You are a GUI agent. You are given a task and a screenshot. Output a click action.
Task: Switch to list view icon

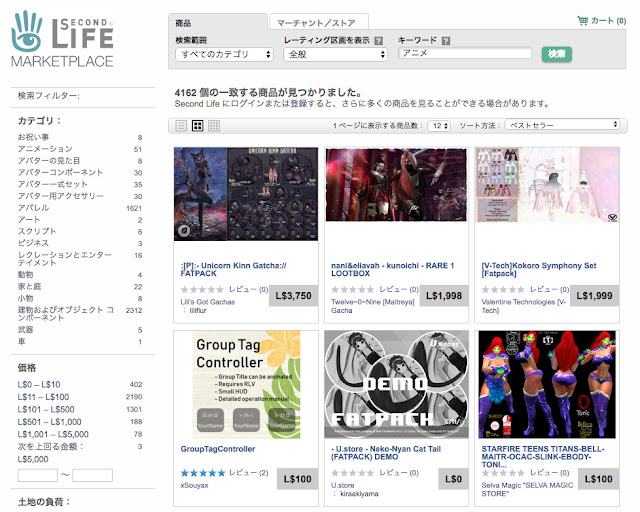pyautogui.click(x=181, y=125)
